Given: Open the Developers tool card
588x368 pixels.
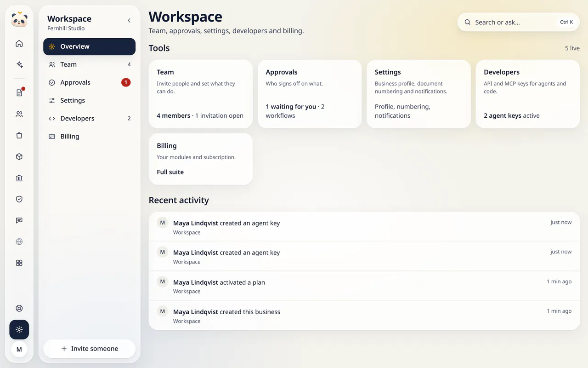Looking at the screenshot, I should click(x=528, y=94).
